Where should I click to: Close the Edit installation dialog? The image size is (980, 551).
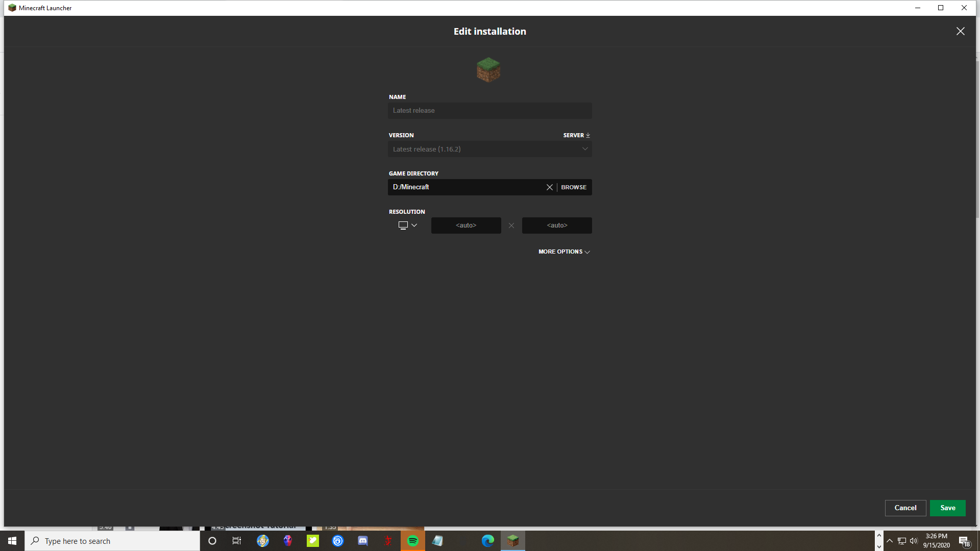click(961, 31)
